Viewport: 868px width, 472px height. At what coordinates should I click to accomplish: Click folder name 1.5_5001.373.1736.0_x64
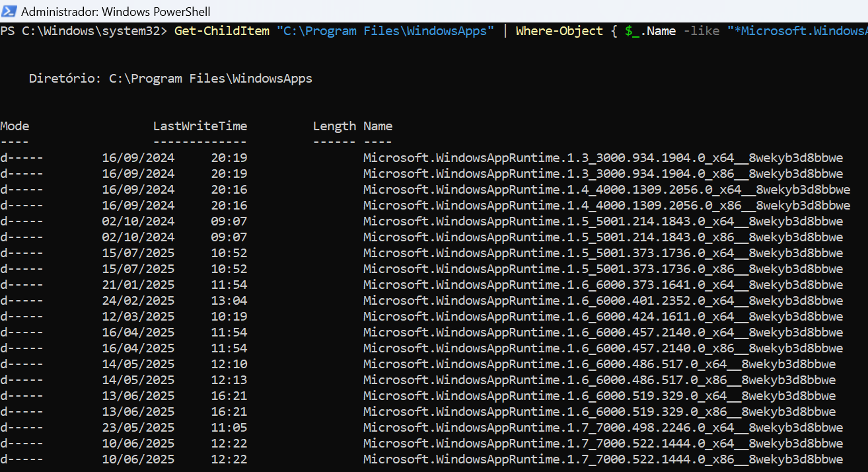pyautogui.click(x=603, y=253)
